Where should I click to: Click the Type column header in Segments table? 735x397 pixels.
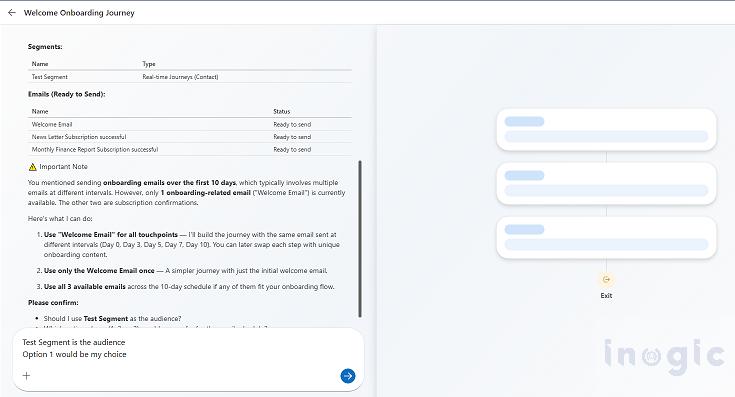(x=149, y=64)
